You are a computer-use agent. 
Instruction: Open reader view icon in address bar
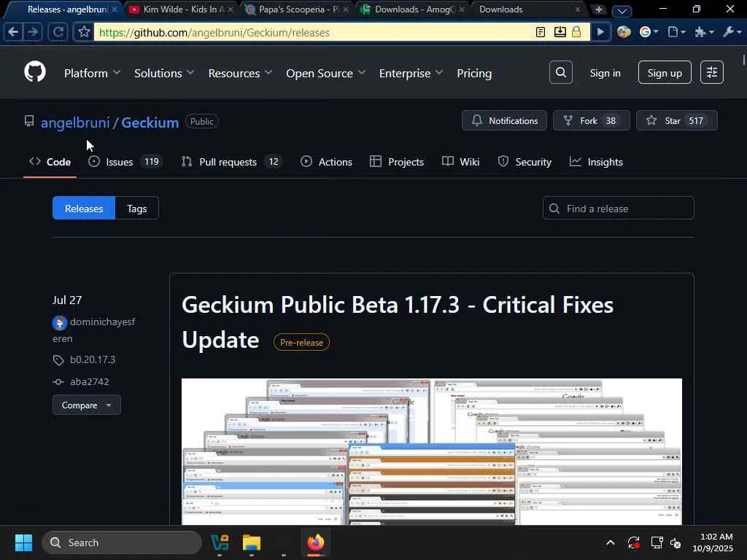[541, 32]
